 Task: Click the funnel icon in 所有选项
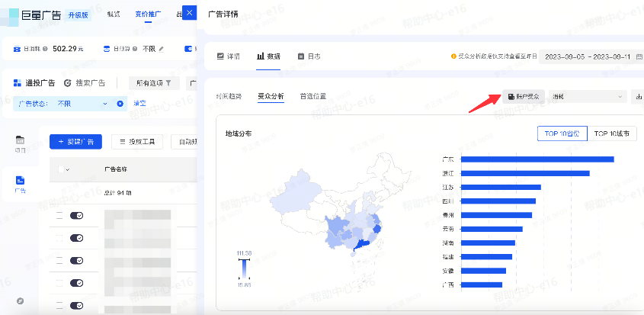[x=168, y=83]
